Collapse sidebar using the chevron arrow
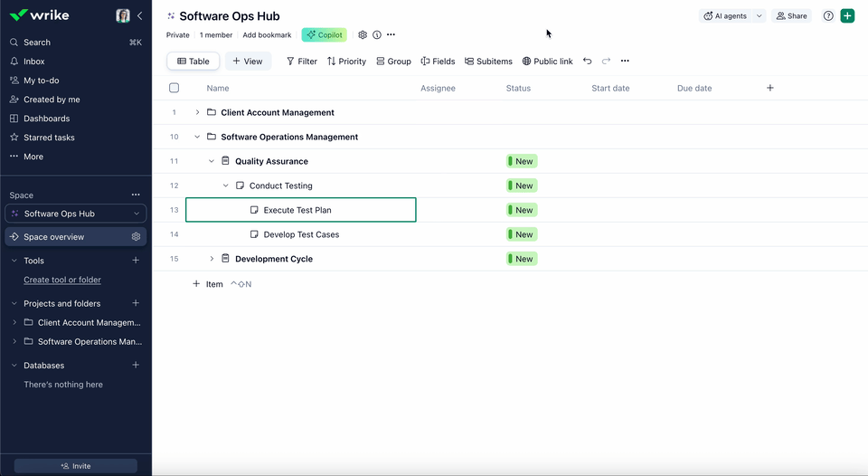This screenshot has width=868, height=476. click(140, 16)
